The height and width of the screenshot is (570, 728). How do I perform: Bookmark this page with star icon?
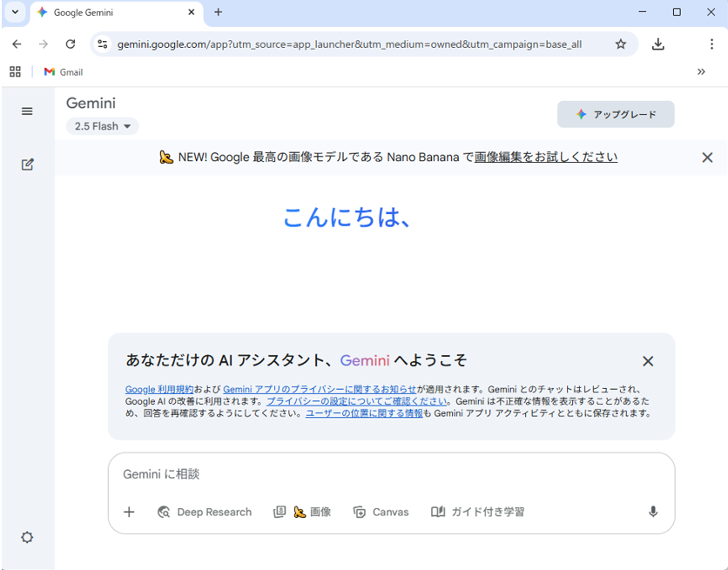tap(621, 44)
